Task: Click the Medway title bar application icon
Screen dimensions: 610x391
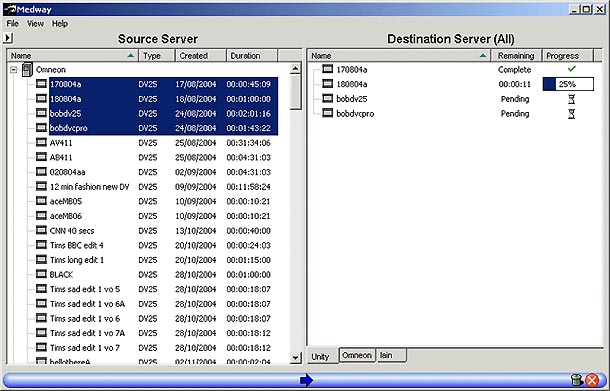Action: coord(10,9)
